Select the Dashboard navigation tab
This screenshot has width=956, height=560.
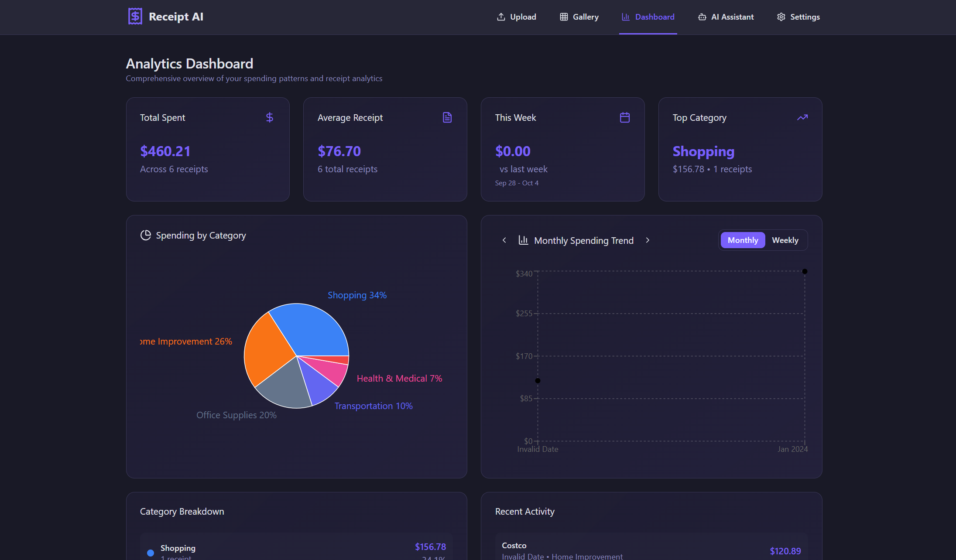[648, 17]
